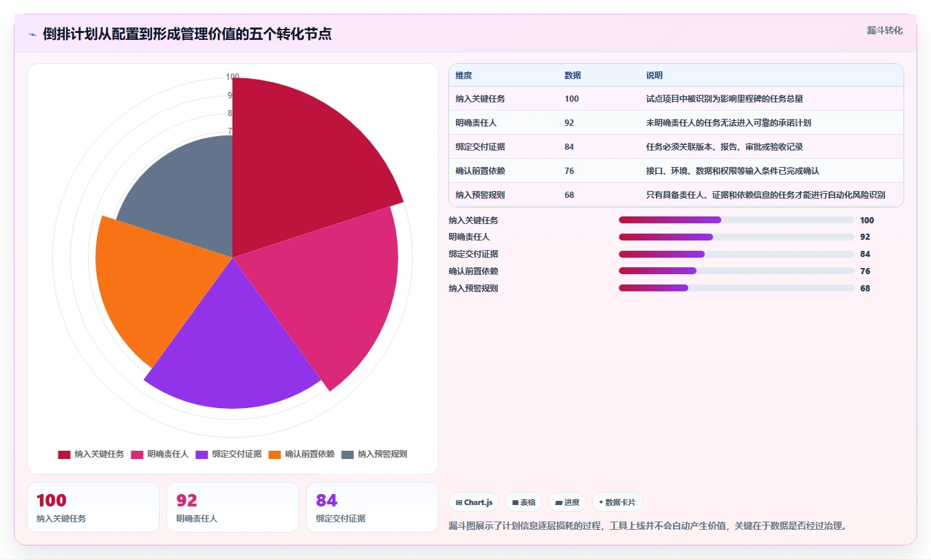The width and height of the screenshot is (931, 560).
Task: Click the progress bar showing 76
Action: [x=736, y=271]
